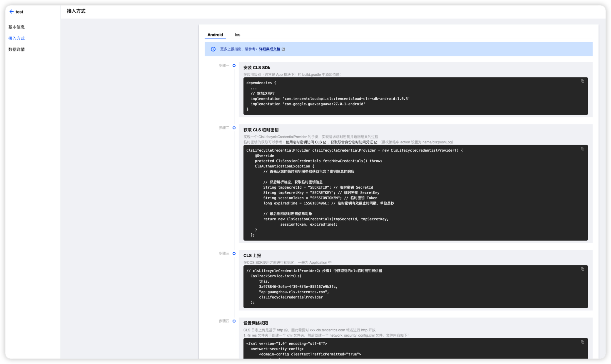
Task: Click the 步骤四 step label
Action: [224, 321]
